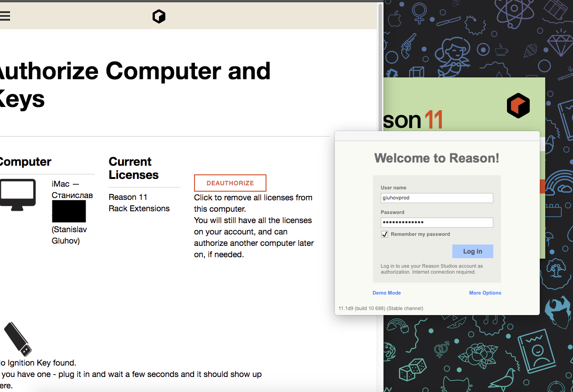Viewport: 573px width, 392px height.
Task: Click the Reason Studios logo in the page header
Action: (x=159, y=17)
